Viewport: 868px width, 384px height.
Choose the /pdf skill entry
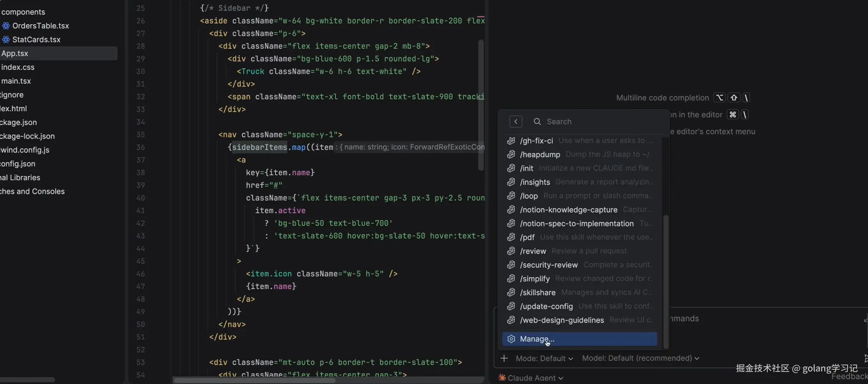click(x=579, y=237)
